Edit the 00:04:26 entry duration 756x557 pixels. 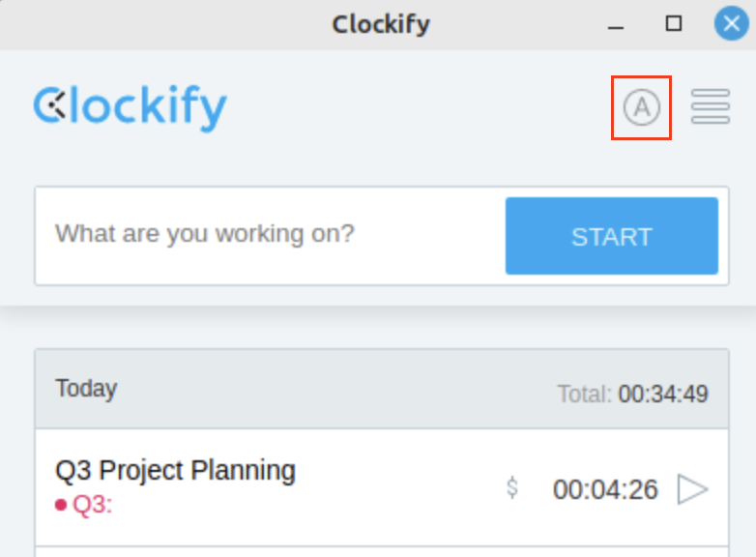[605, 489]
